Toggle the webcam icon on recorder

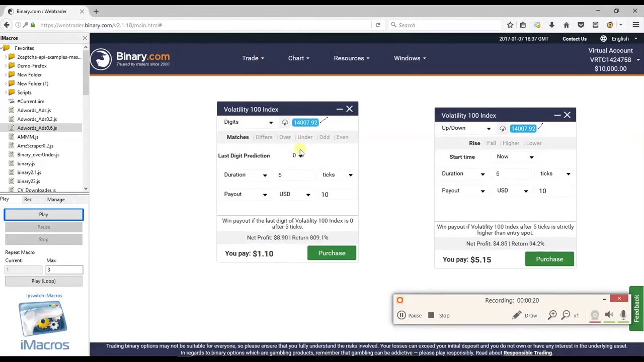[595, 315]
